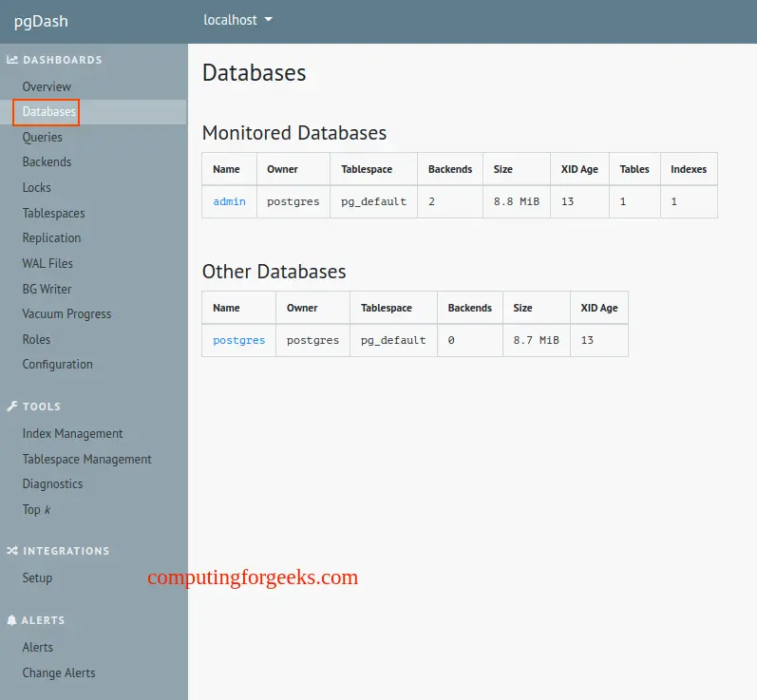
Task: Click the 8.8 MiB size cell
Action: [516, 201]
